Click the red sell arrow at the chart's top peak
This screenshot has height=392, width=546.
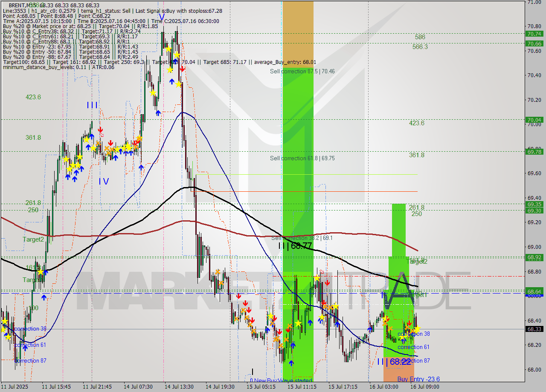pyautogui.click(x=182, y=69)
